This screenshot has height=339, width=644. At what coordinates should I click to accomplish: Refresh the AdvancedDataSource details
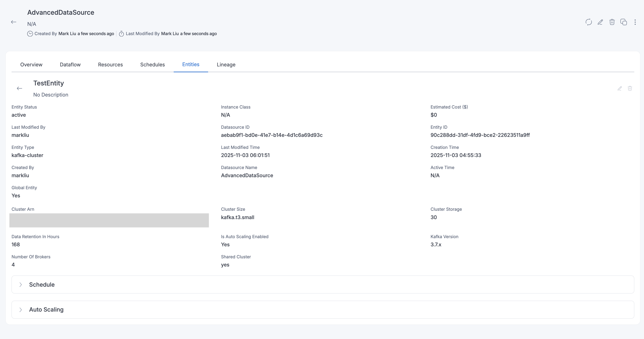click(x=589, y=22)
